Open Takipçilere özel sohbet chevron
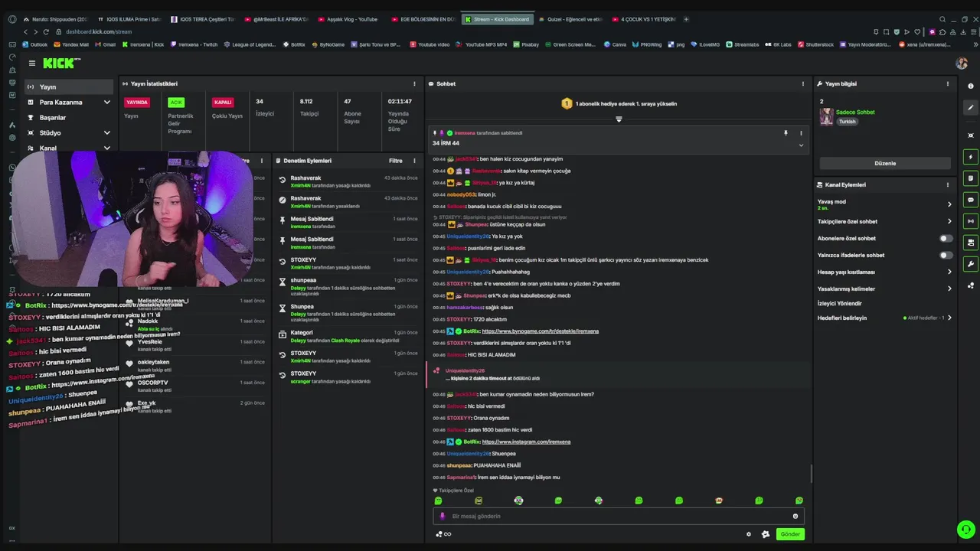This screenshot has width=980, height=551. pos(949,221)
